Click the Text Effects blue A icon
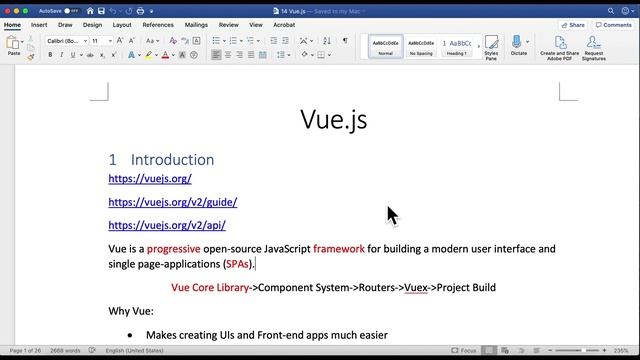Viewport: 640px width, 360px height. click(x=131, y=55)
